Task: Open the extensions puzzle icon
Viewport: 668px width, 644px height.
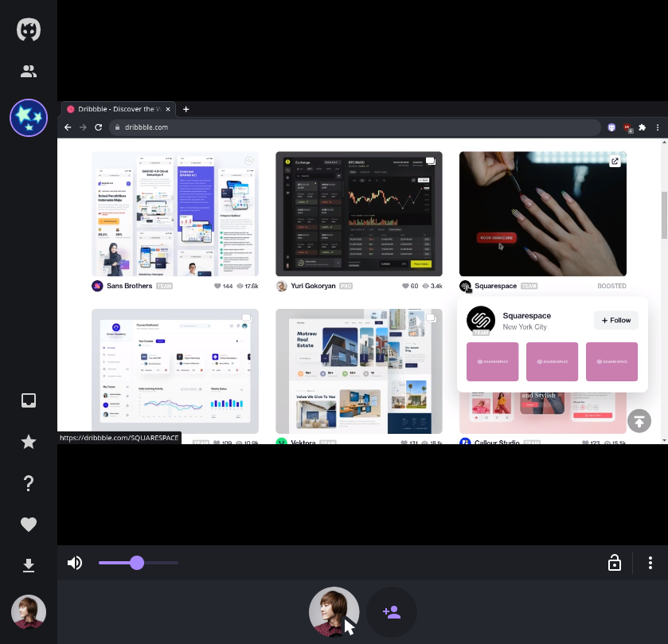Action: click(642, 127)
